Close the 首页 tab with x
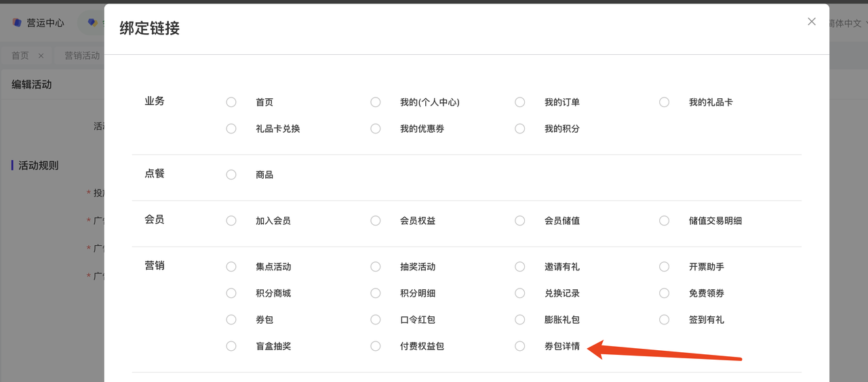This screenshot has height=382, width=868. (41, 56)
